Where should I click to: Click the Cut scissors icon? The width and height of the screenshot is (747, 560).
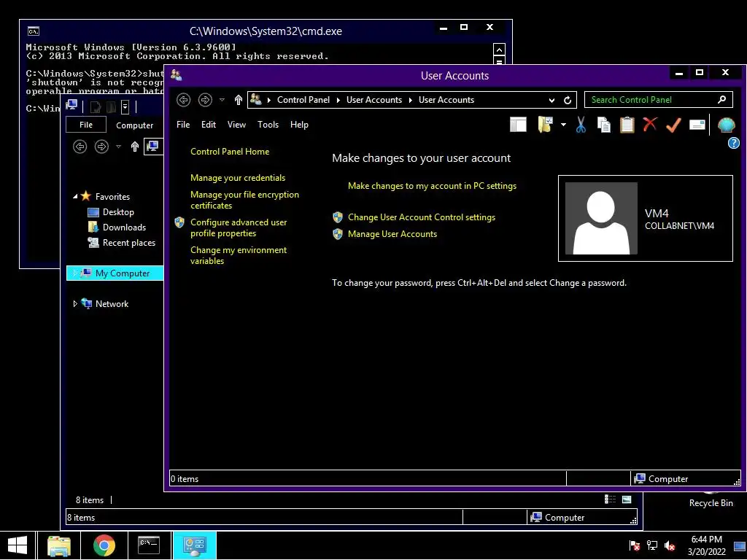pos(581,125)
